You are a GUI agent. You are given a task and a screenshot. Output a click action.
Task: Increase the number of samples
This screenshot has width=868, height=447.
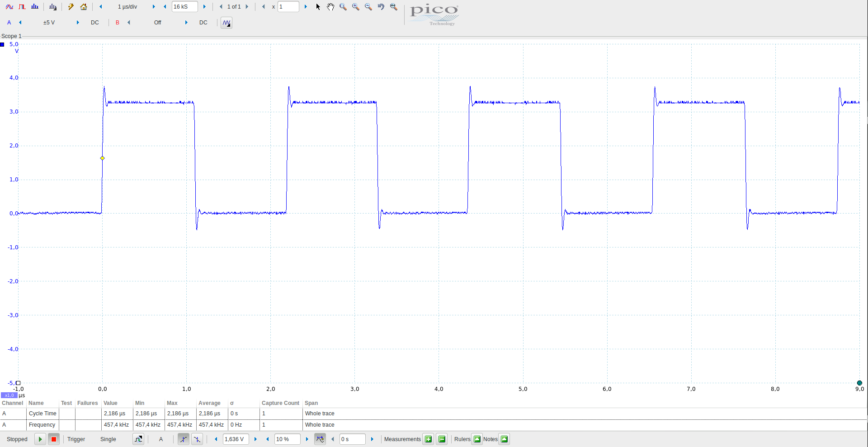pyautogui.click(x=204, y=7)
